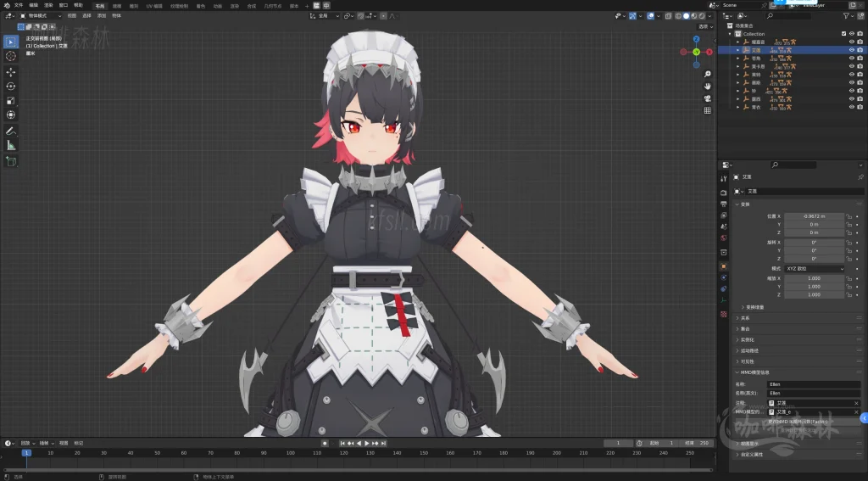Open the XYZ rotation mode dropdown
The width and height of the screenshot is (868, 481).
814,269
